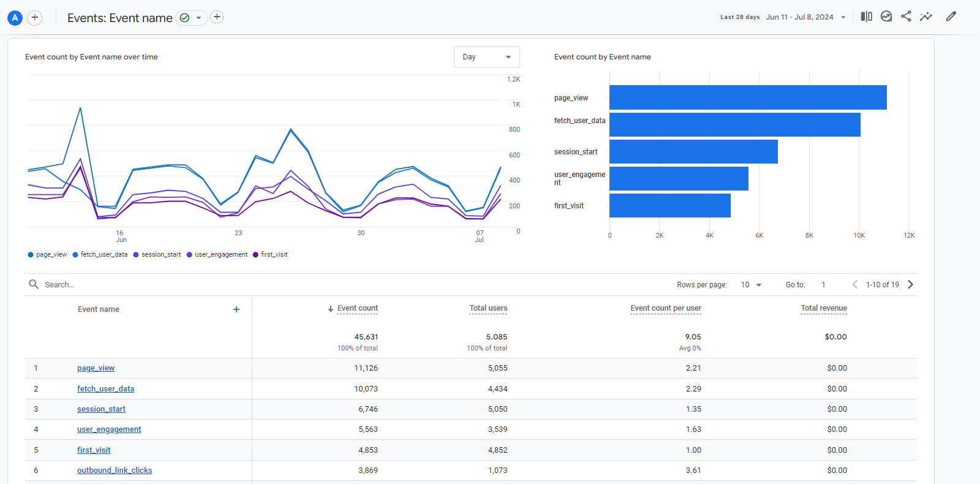Go to next page of table rows
Viewport: 980px width, 484px height.
[910, 284]
